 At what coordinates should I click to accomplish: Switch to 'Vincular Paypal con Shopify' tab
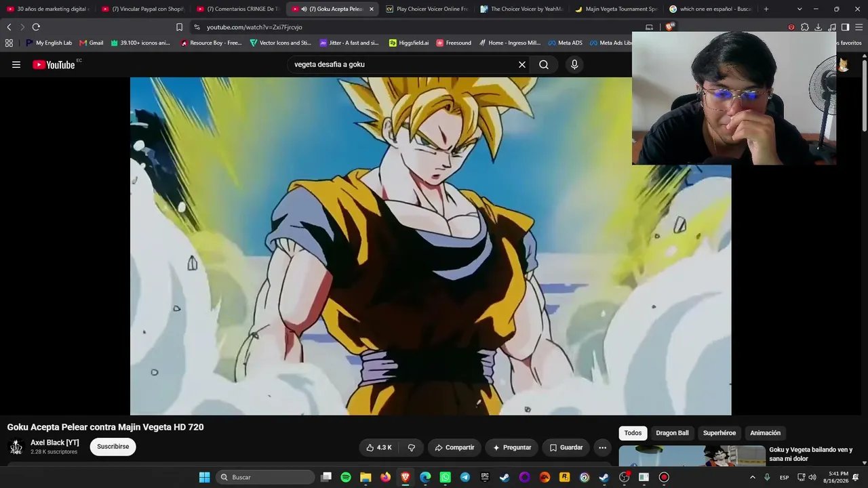(142, 9)
